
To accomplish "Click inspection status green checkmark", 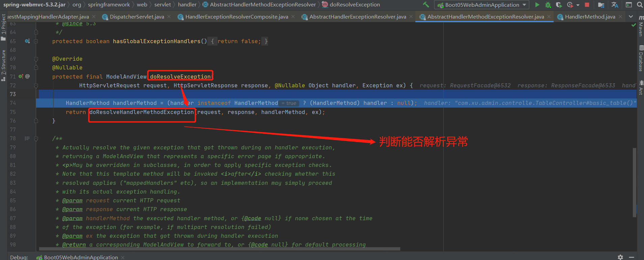I will [x=634, y=25].
